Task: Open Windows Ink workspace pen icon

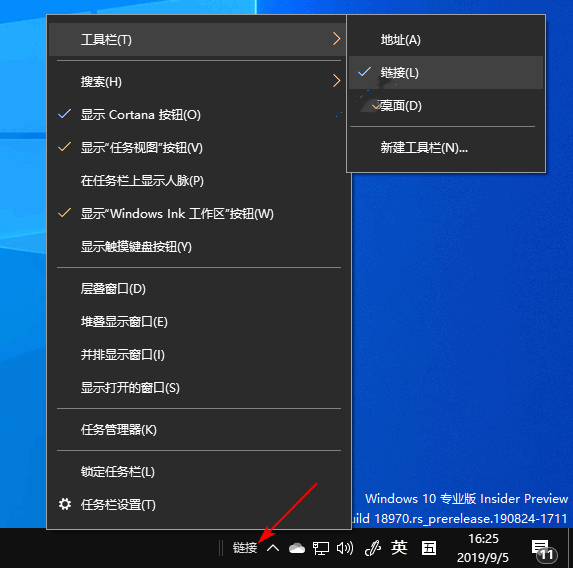Action: [x=373, y=548]
